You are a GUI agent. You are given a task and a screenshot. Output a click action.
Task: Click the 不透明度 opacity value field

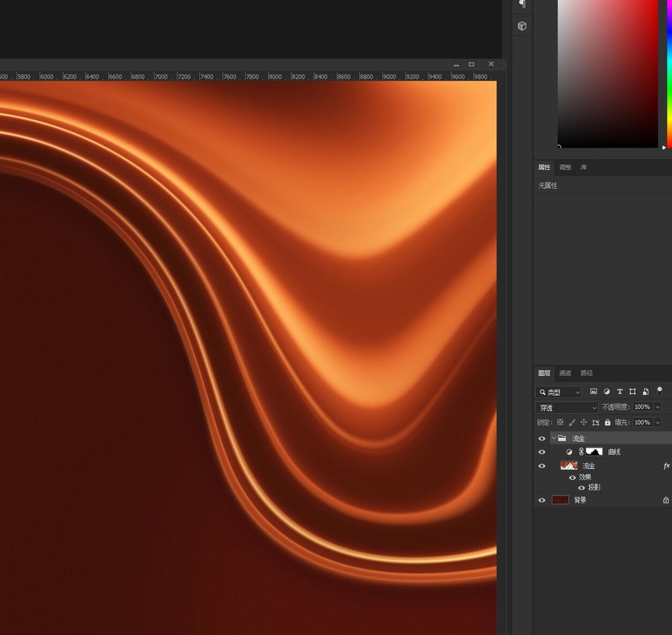(642, 407)
